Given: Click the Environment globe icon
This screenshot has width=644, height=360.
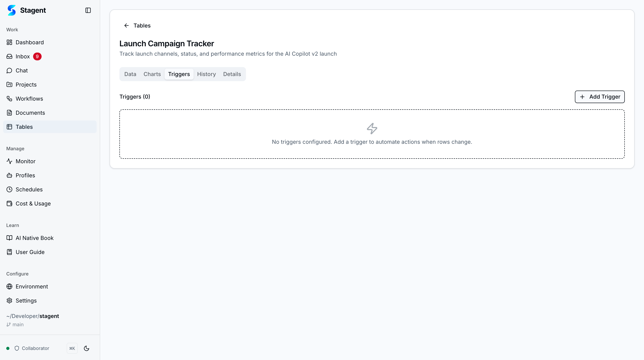Looking at the screenshot, I should coord(9,286).
